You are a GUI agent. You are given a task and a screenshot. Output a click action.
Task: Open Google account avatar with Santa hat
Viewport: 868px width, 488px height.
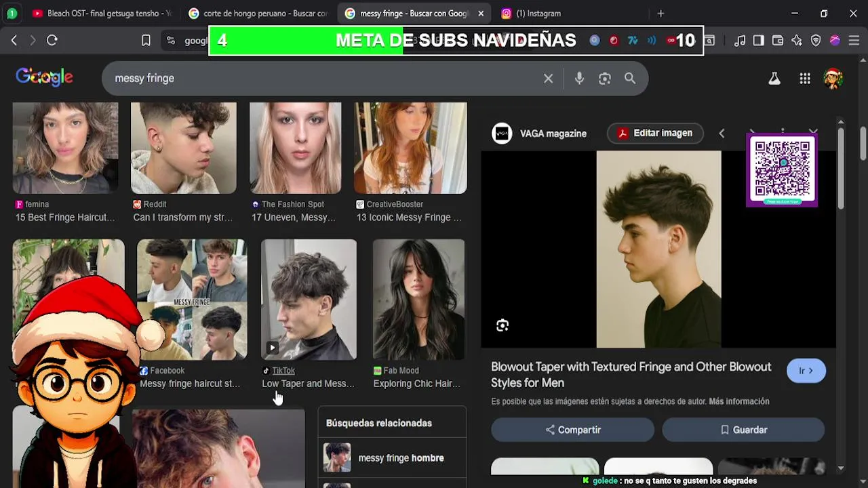pos(833,79)
